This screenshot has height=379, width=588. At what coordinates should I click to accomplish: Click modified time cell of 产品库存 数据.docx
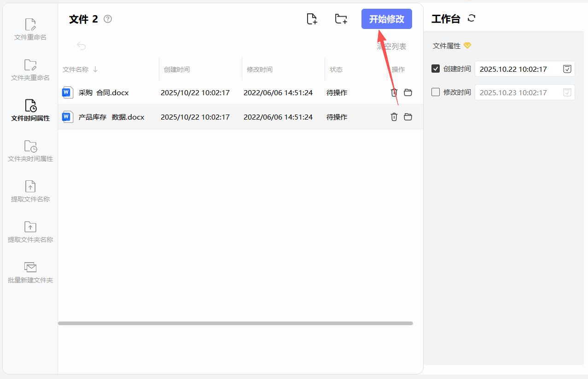pos(278,117)
